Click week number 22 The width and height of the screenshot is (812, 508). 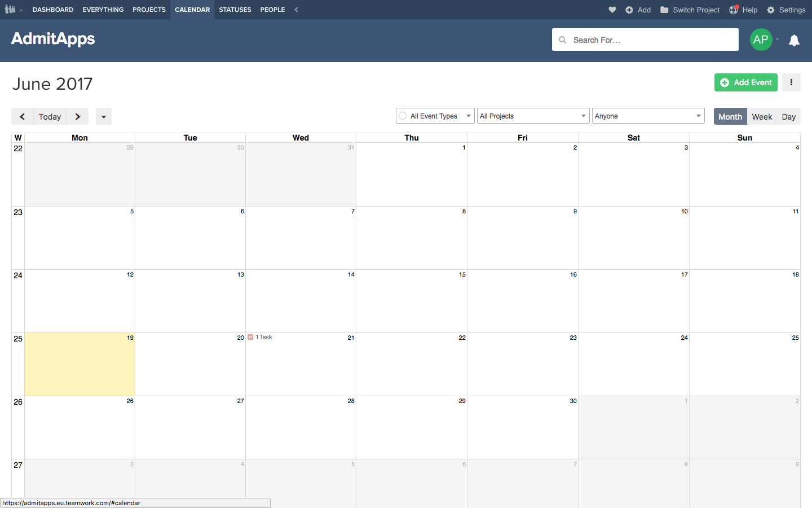click(18, 148)
